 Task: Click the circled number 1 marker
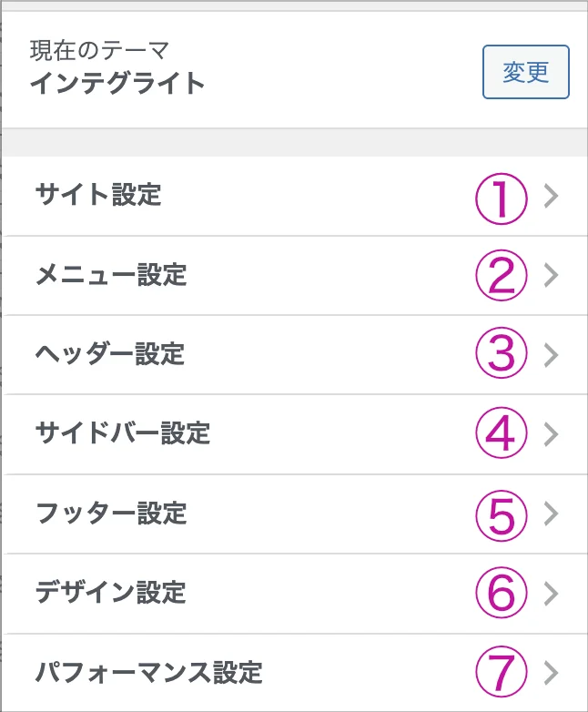pos(502,197)
